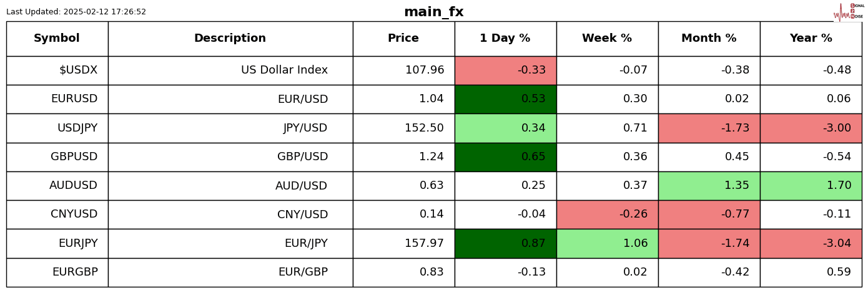Click the Last Updated timestamp

(76, 12)
